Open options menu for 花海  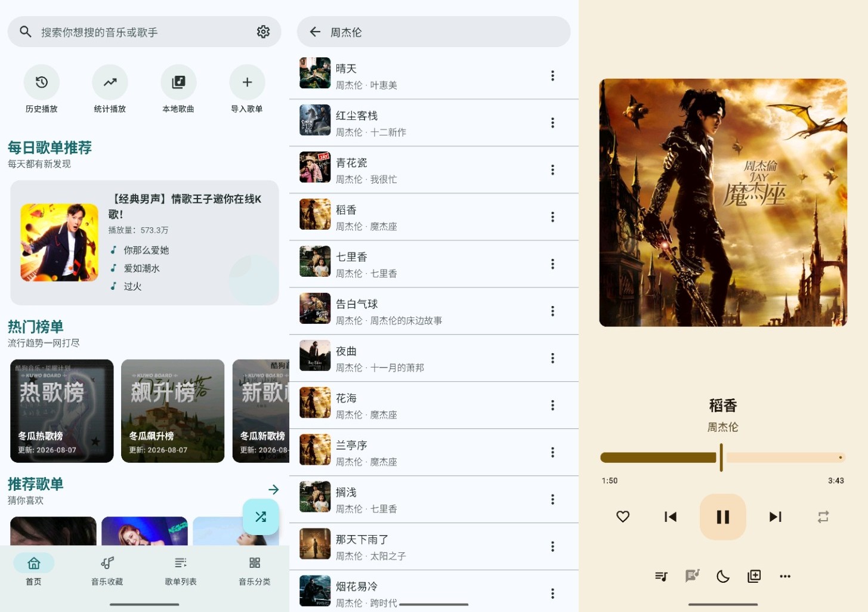point(552,406)
